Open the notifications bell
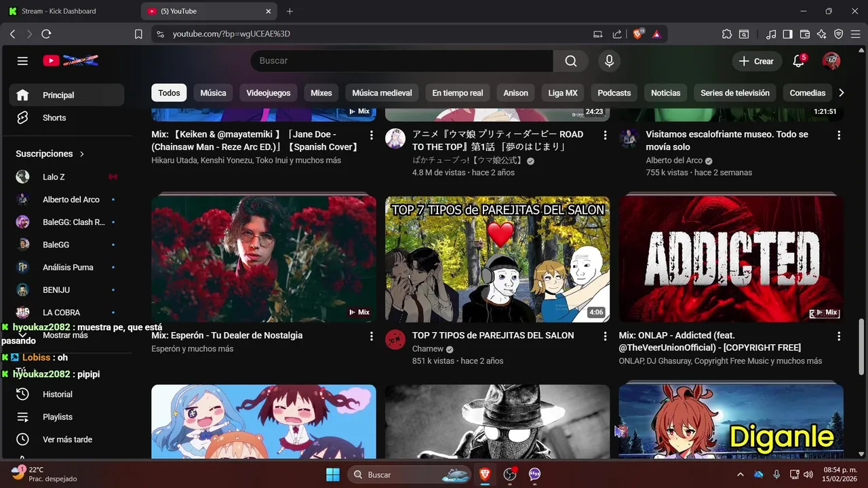The image size is (868, 488). click(x=799, y=61)
